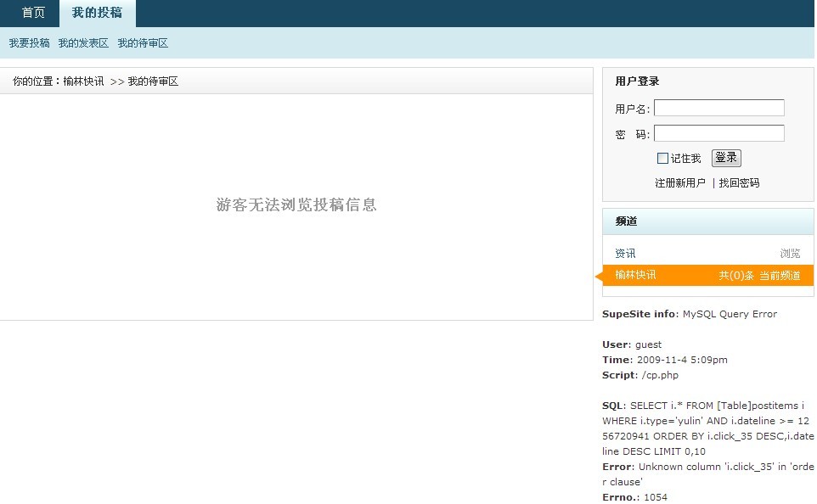This screenshot has width=817, height=504.
Task: Click the SupeSite info MySQL Query Error line
Action: pyautogui.click(x=690, y=314)
